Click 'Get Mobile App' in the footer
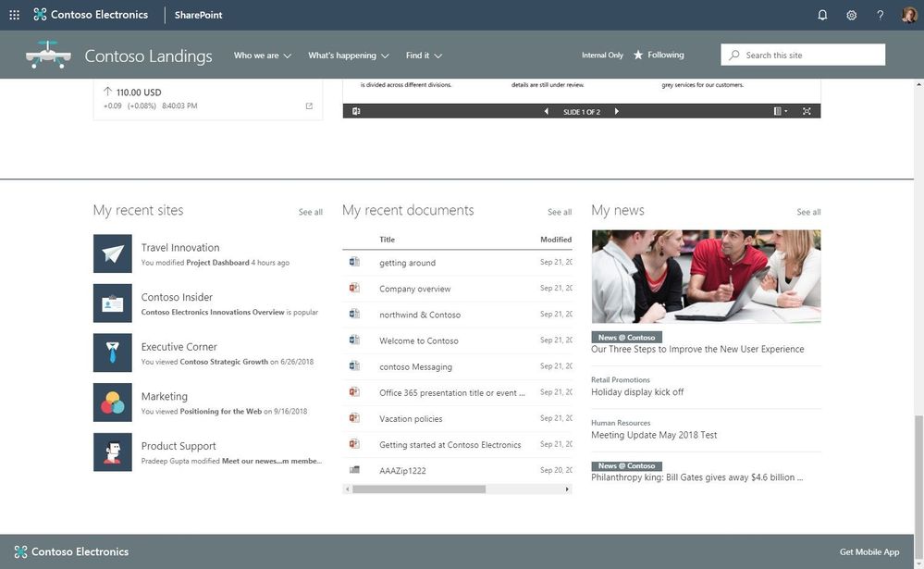 [x=869, y=551]
